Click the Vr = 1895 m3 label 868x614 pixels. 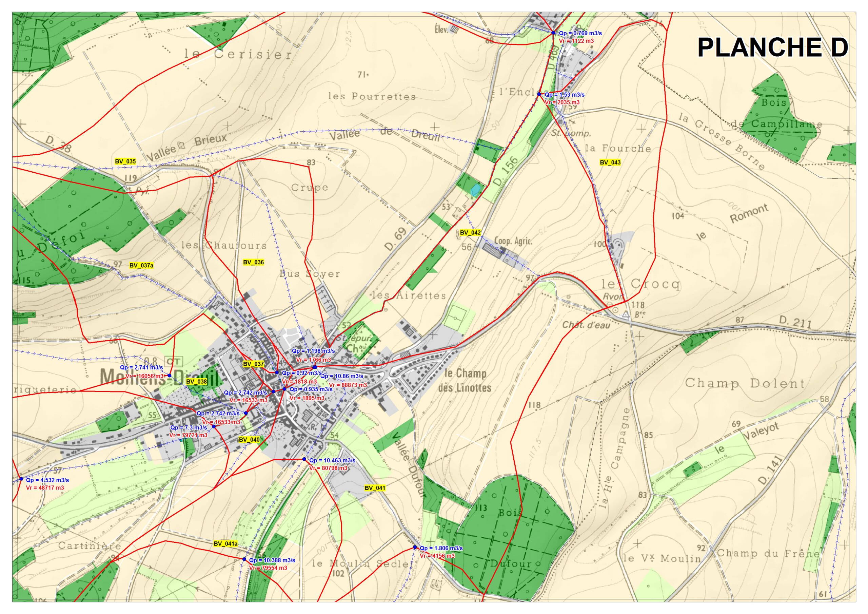tap(307, 398)
